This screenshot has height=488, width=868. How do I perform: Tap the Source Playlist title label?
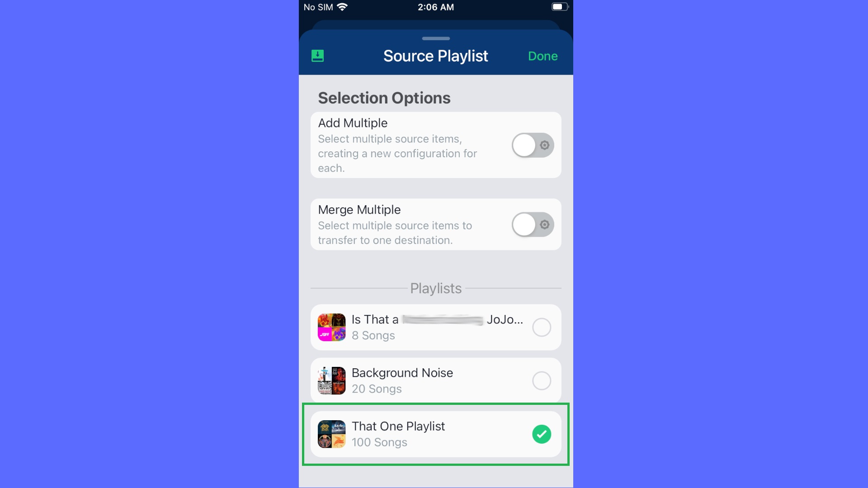coord(435,56)
